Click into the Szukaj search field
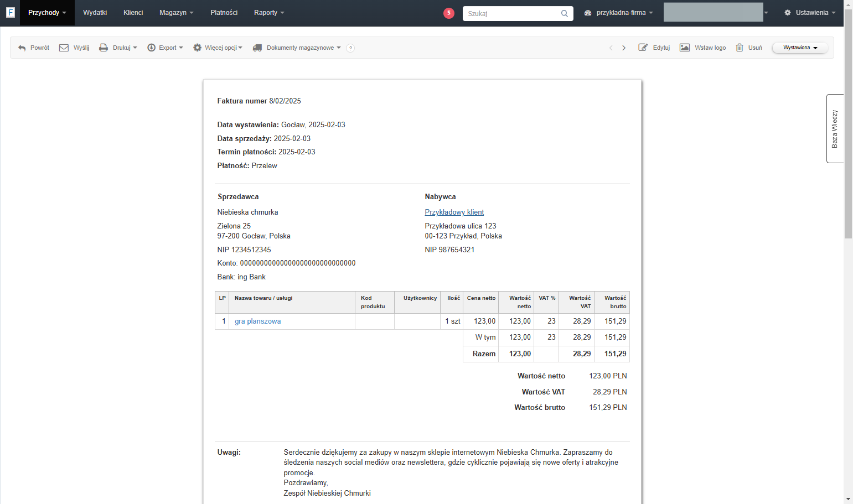Image resolution: width=853 pixels, height=504 pixels. pos(518,13)
